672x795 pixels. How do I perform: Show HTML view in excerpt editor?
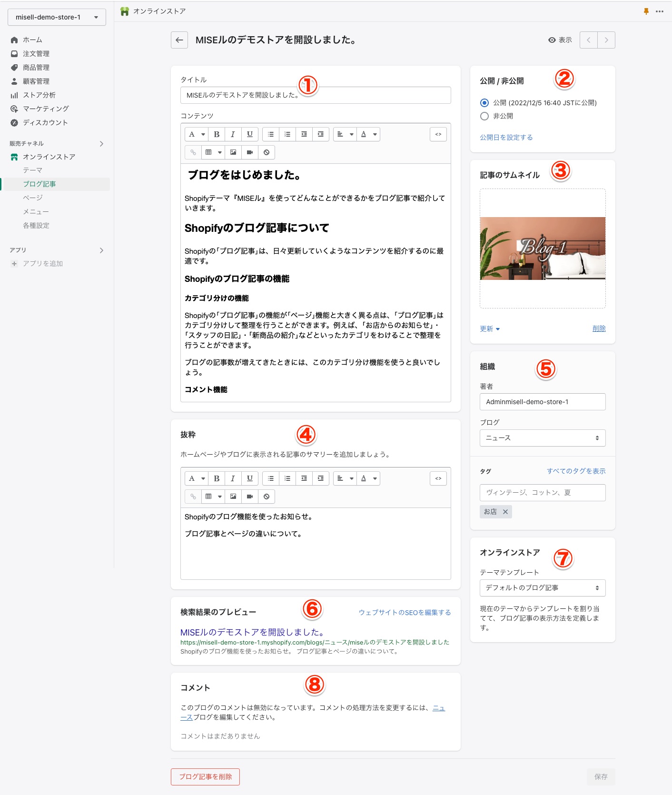click(438, 478)
